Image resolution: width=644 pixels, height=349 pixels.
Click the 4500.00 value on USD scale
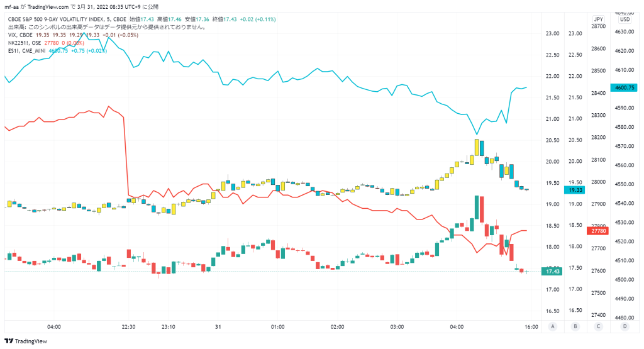point(625,280)
